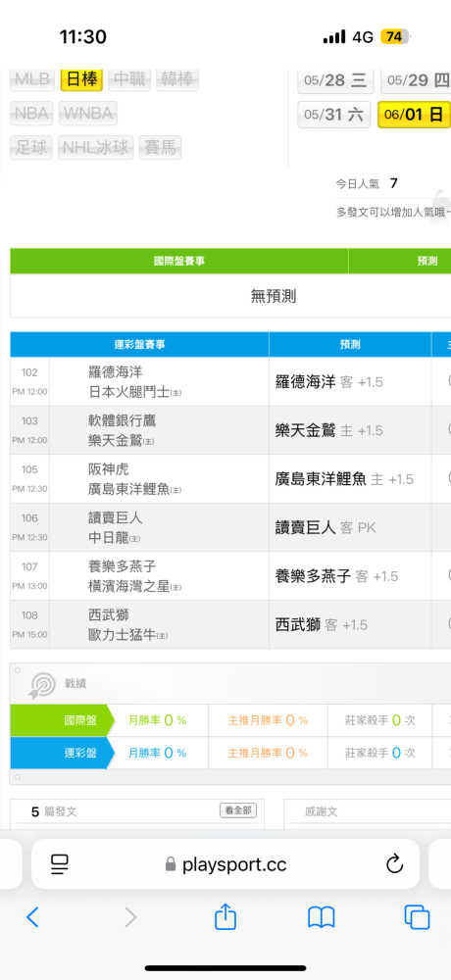Select the MLB league tab

coord(32,79)
